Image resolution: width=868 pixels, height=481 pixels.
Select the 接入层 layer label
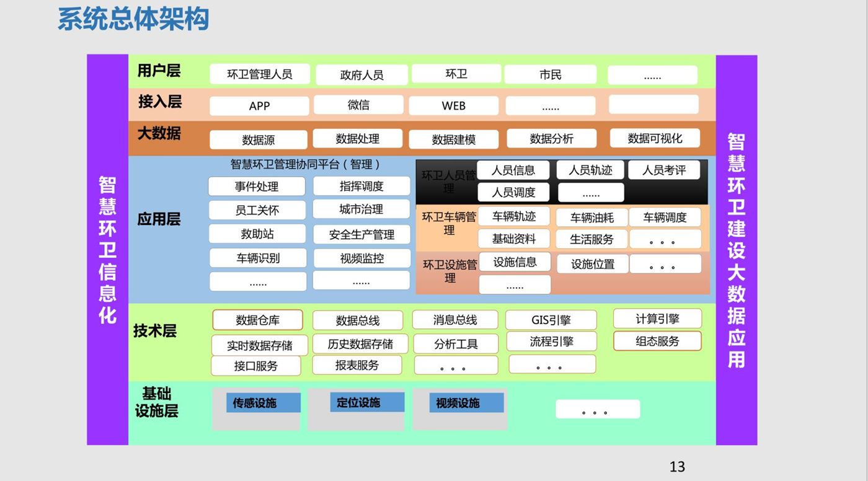160,101
